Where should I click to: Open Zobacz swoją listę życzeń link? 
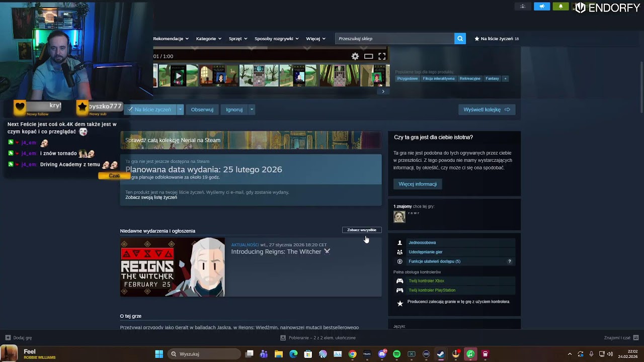[x=151, y=198]
